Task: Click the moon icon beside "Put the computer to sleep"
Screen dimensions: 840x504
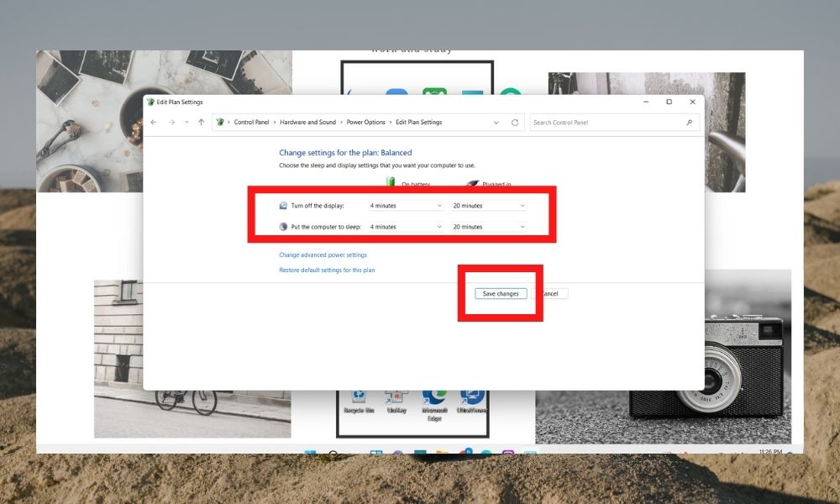Action: [x=284, y=227]
